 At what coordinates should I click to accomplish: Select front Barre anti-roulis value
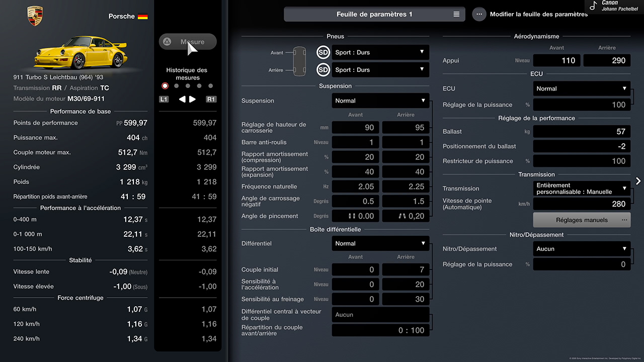coord(356,142)
